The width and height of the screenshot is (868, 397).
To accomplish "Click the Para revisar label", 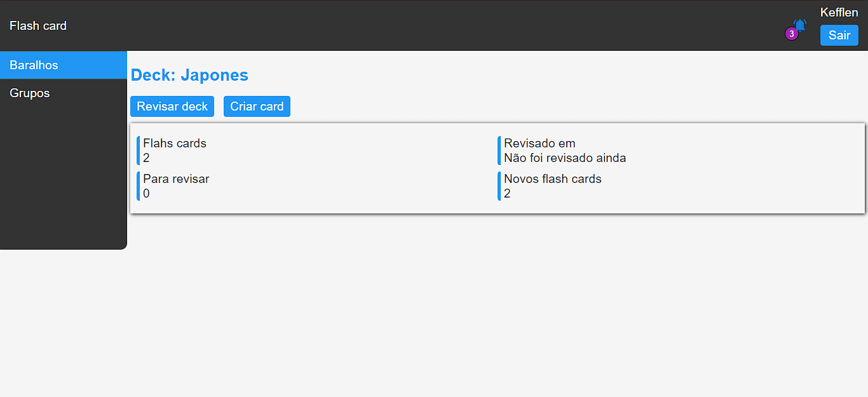I will click(x=176, y=179).
